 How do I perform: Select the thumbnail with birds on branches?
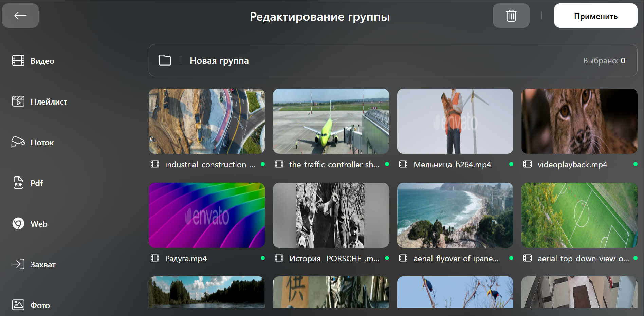point(455,292)
